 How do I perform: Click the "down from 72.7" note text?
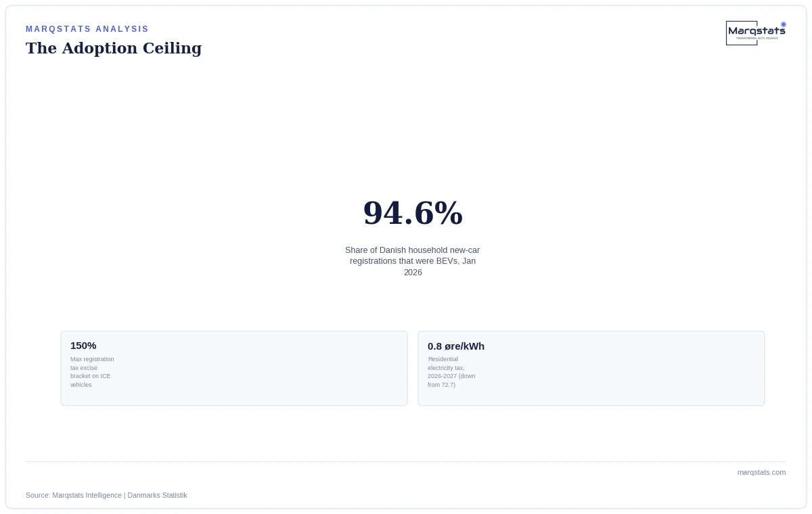click(x=451, y=380)
